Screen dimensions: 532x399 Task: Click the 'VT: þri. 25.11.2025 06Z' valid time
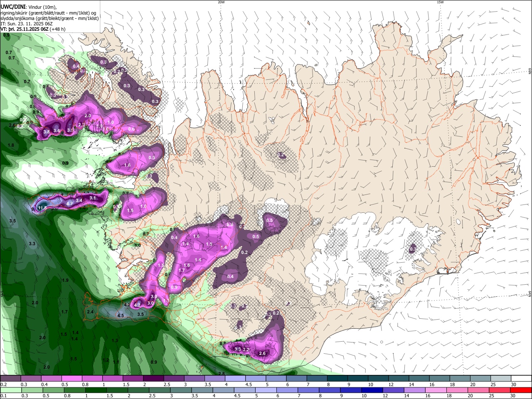pos(25,29)
